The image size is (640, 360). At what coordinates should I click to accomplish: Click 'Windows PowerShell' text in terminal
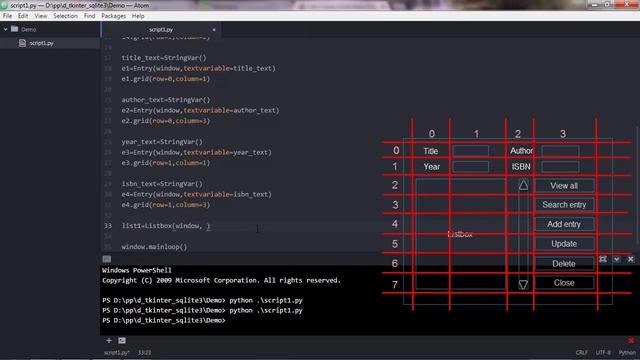tap(137, 270)
